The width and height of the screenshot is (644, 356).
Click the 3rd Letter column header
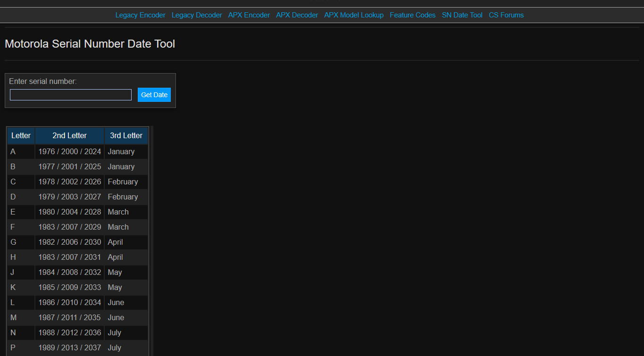click(x=126, y=136)
